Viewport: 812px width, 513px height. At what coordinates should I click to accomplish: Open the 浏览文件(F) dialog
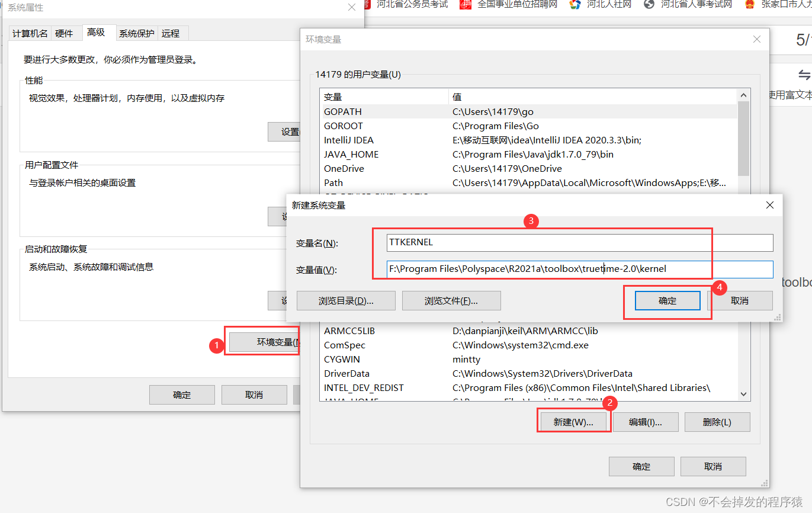pyautogui.click(x=451, y=300)
